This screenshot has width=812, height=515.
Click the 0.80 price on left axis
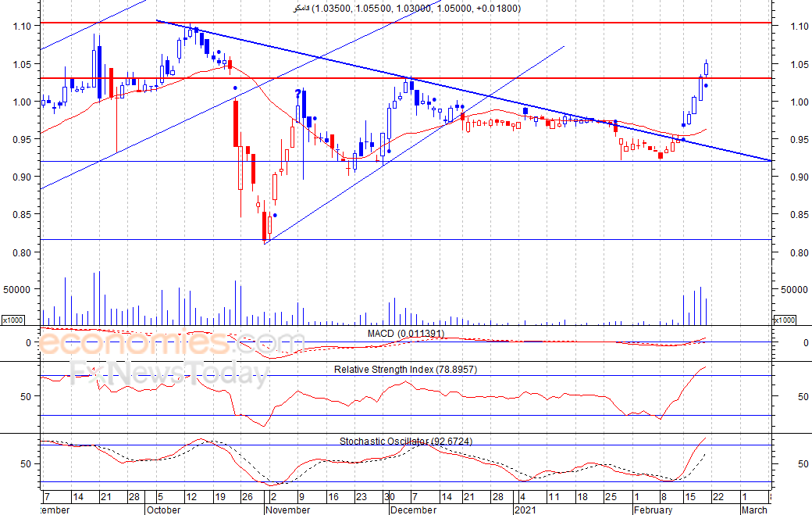20,252
